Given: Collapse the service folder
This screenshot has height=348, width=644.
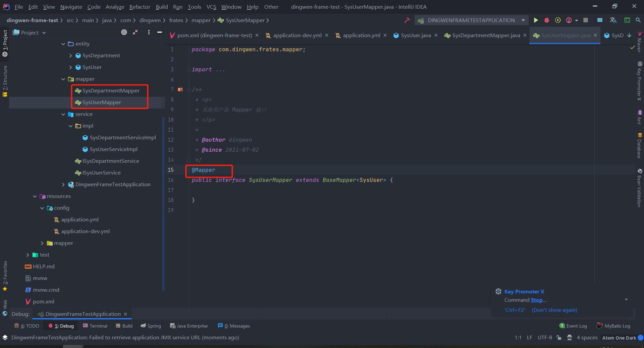Looking at the screenshot, I should 63,114.
